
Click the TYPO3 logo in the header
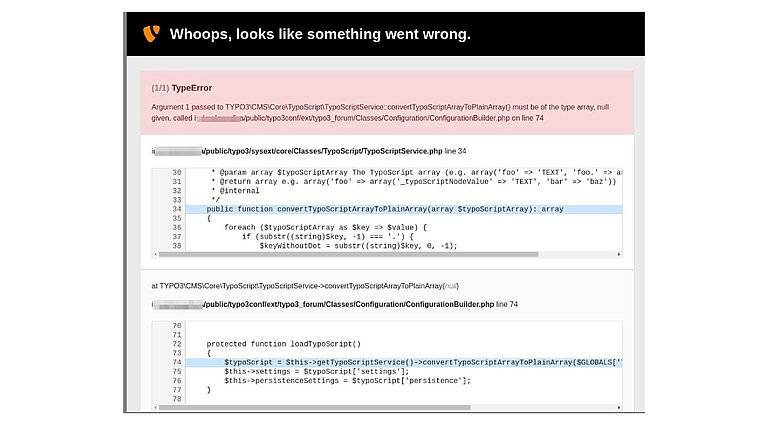point(151,34)
